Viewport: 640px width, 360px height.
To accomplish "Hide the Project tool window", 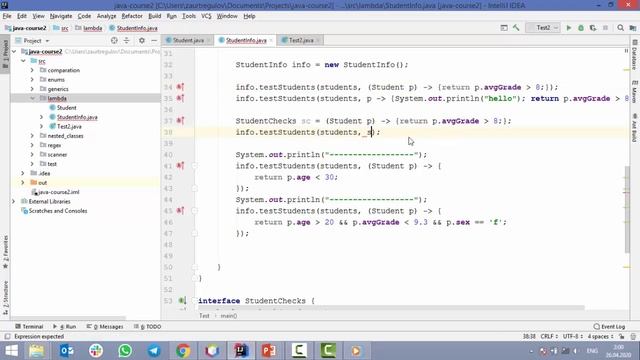I will tap(154, 40).
